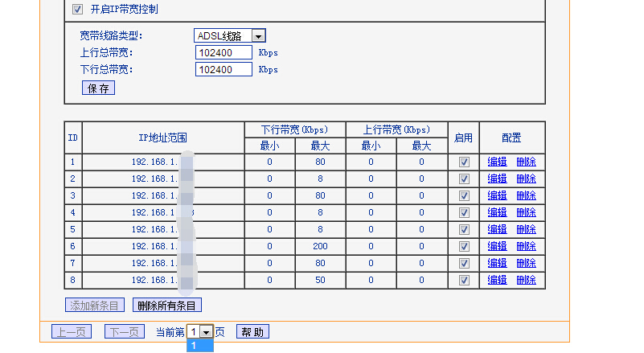This screenshot has width=644, height=353.
Task: Click 删除 link for rule ID 3
Action: point(526,195)
